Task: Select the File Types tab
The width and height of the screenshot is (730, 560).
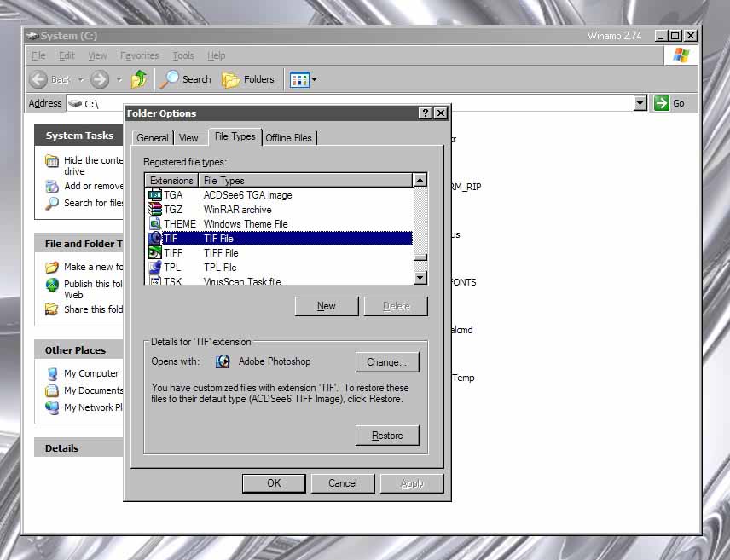Action: tap(235, 136)
